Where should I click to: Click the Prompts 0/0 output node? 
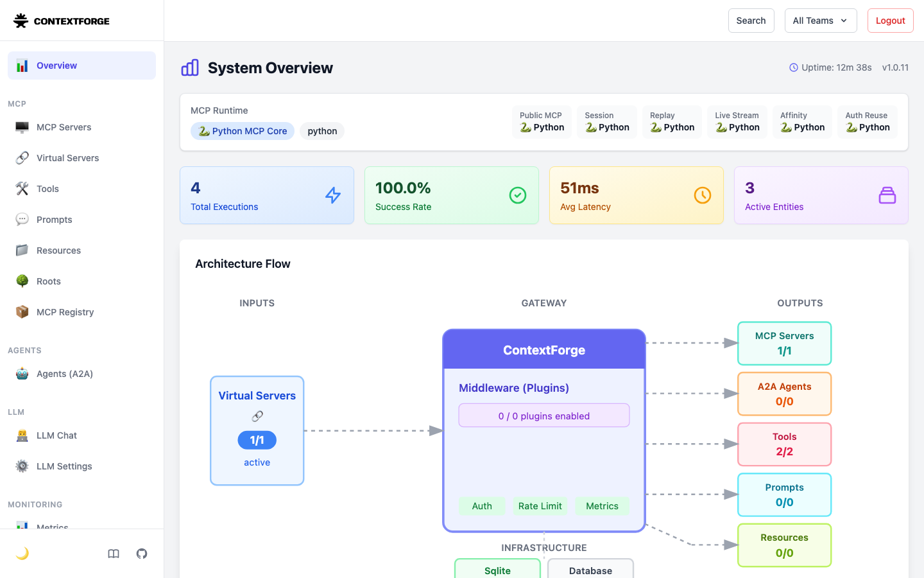coord(784,495)
